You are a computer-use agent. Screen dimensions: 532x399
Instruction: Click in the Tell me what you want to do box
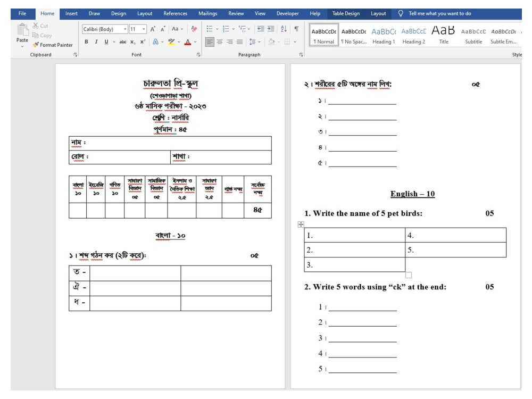click(440, 14)
